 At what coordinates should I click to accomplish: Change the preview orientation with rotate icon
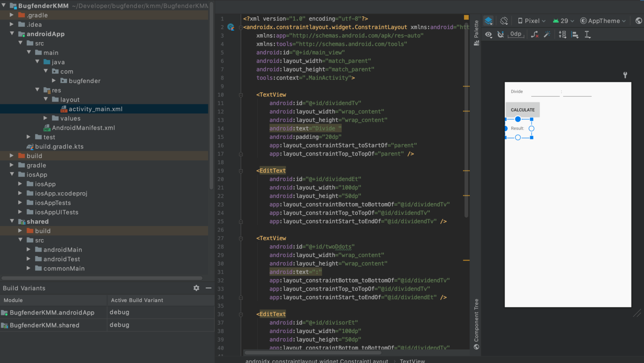[x=504, y=20]
